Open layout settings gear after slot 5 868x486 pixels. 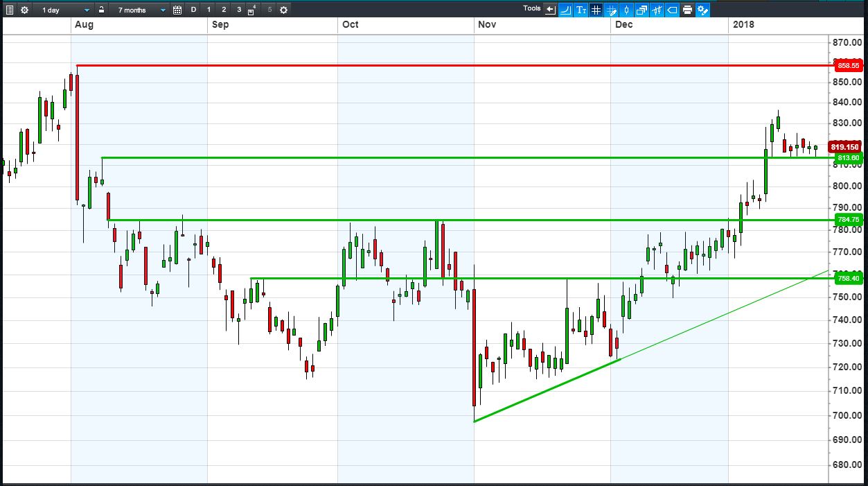[x=283, y=10]
